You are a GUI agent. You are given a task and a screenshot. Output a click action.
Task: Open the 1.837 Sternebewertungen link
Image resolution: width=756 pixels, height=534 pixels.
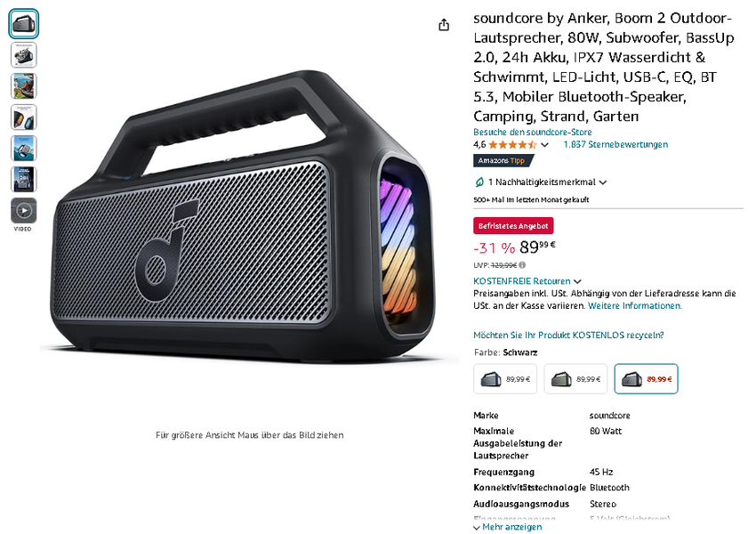[x=615, y=144]
